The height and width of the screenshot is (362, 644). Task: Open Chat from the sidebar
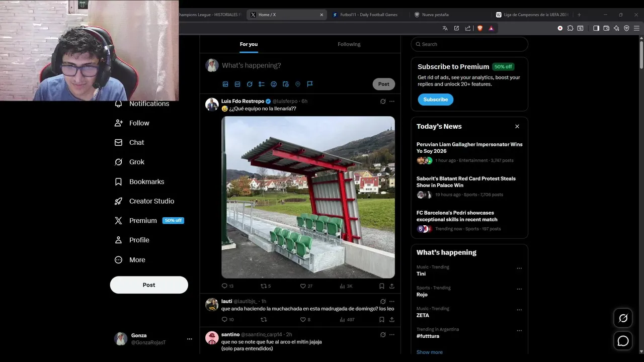[x=129, y=142]
